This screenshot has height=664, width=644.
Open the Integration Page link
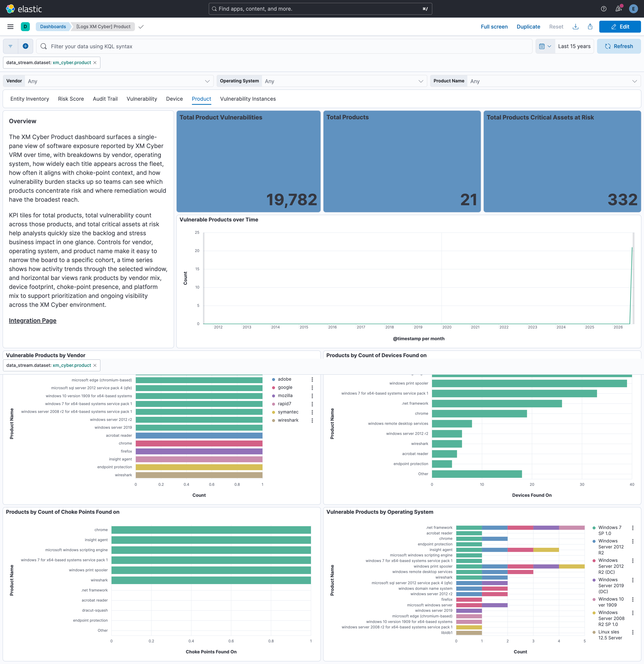pos(32,320)
